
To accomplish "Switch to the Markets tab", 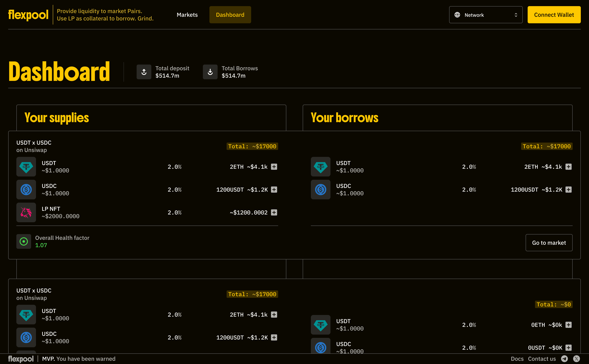I will [187, 15].
